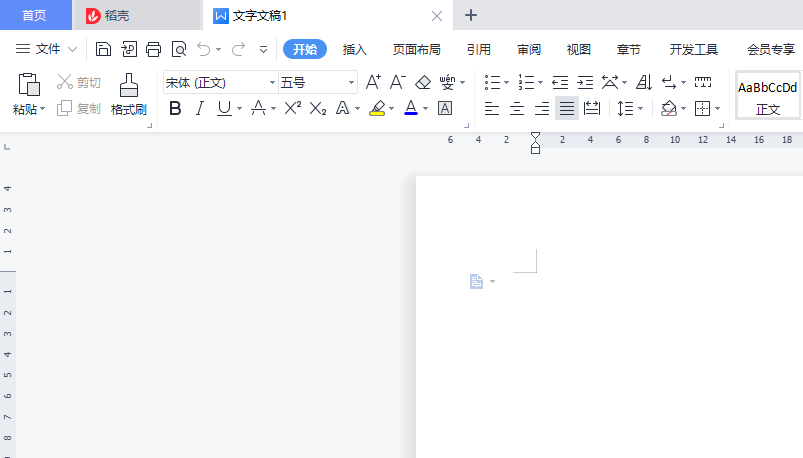Image resolution: width=803 pixels, height=458 pixels.
Task: Apply Superscript formatting
Action: pyautogui.click(x=292, y=108)
